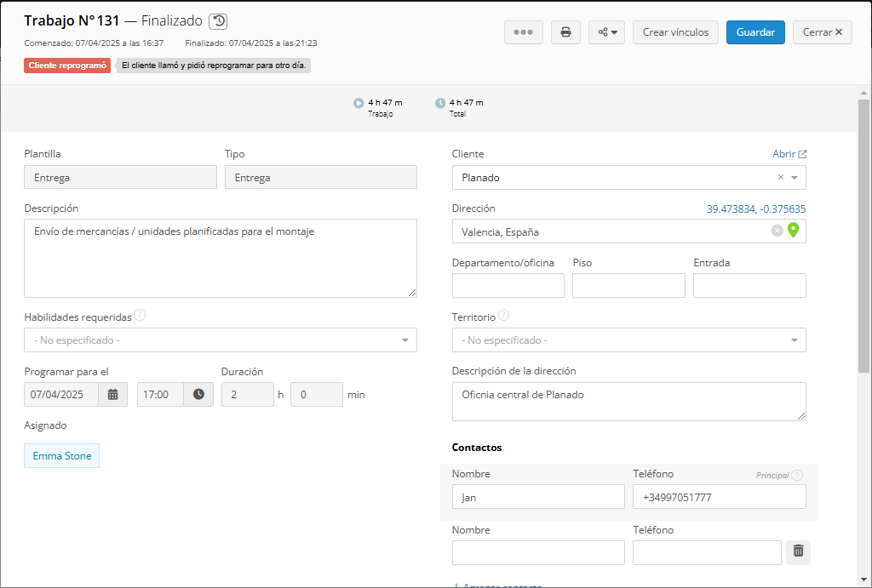Click the play icon beside Trabajo time
Viewport: 872px width, 588px height.
tap(359, 103)
